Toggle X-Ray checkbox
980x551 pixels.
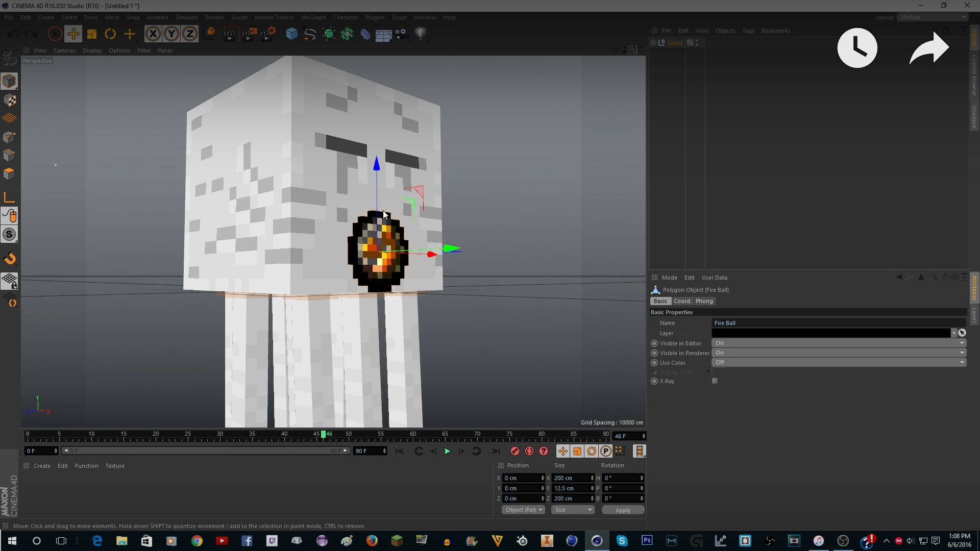(715, 381)
